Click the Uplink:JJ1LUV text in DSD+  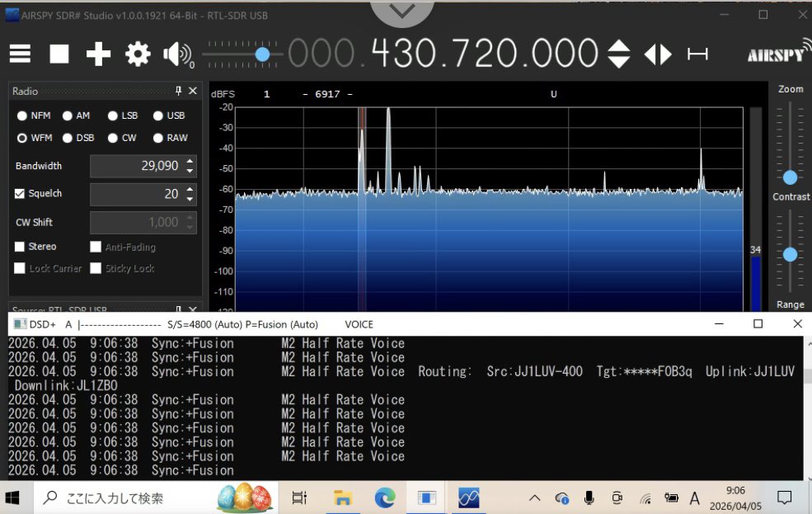point(750,371)
